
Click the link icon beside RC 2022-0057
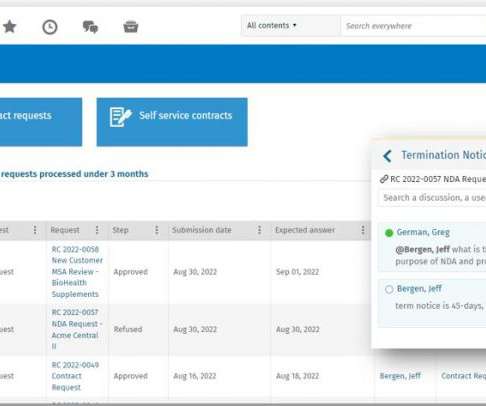384,179
